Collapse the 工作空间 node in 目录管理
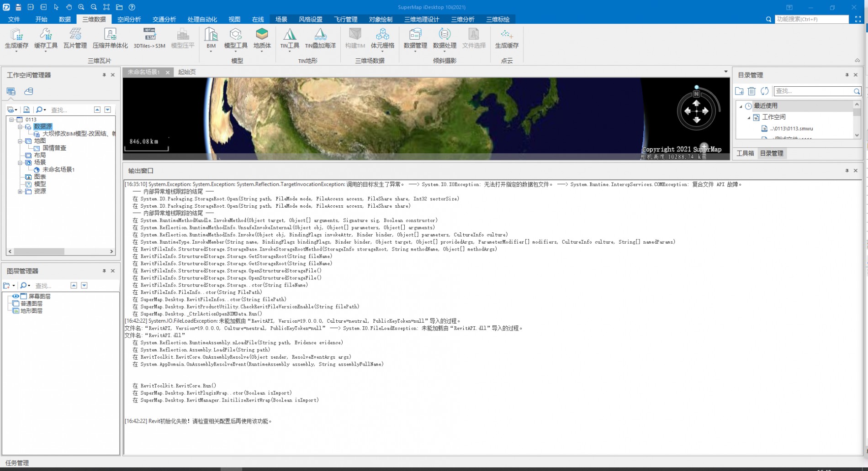Screen dimensions: 868x471 [x=749, y=118]
